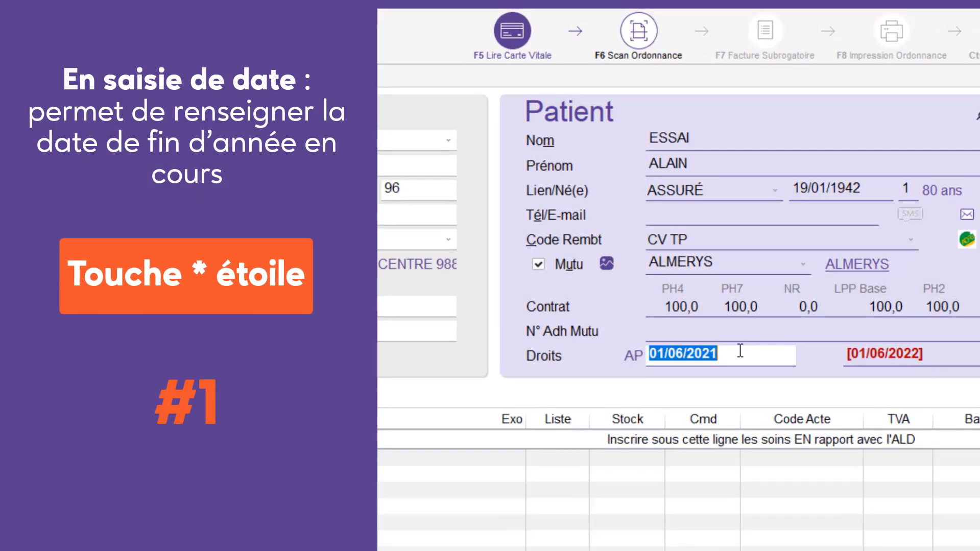This screenshot has height=551, width=980.
Task: Click the F8 Impression Ordonnance printer icon
Action: point(891,31)
